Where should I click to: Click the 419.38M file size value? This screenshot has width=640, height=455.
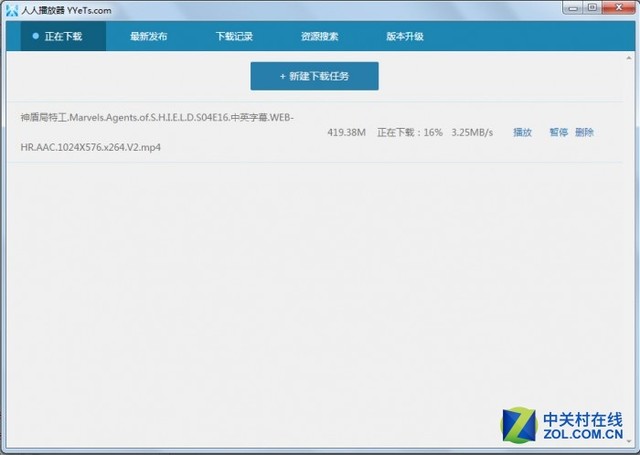346,132
